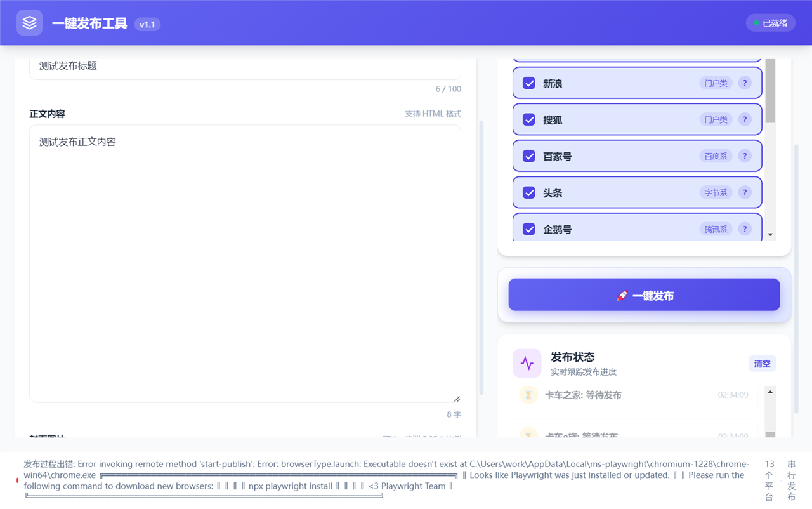
Task: Open the help icon for 新浪
Action: (745, 83)
